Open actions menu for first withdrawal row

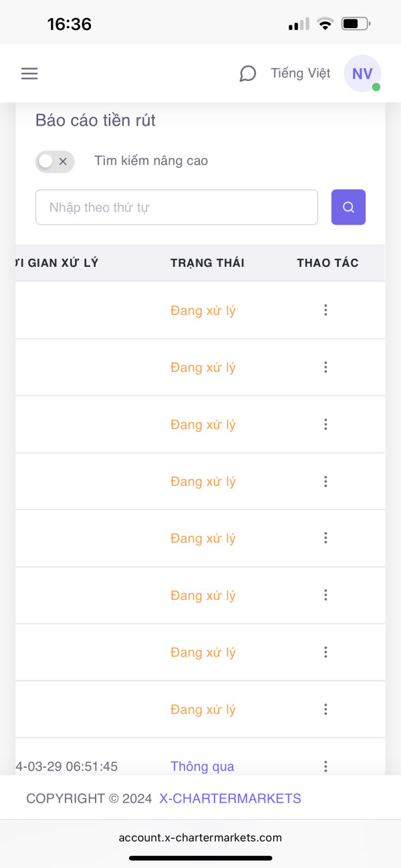pos(325,310)
